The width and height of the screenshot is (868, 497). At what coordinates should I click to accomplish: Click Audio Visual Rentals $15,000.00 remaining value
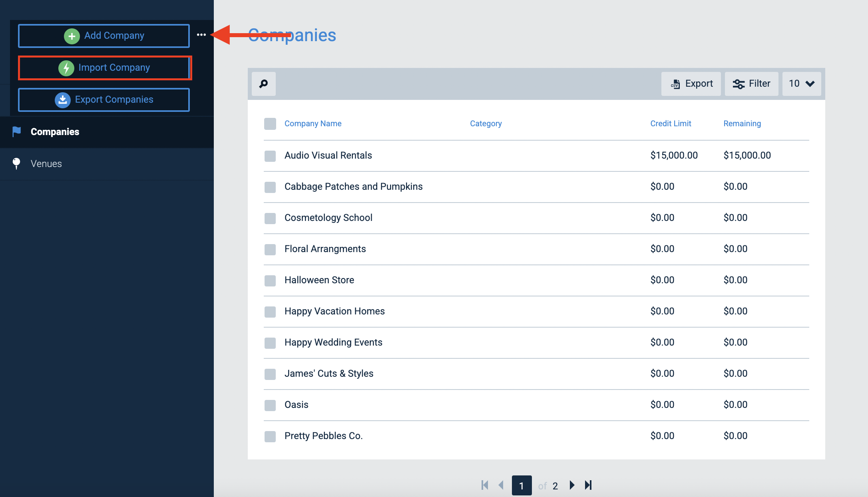click(747, 155)
